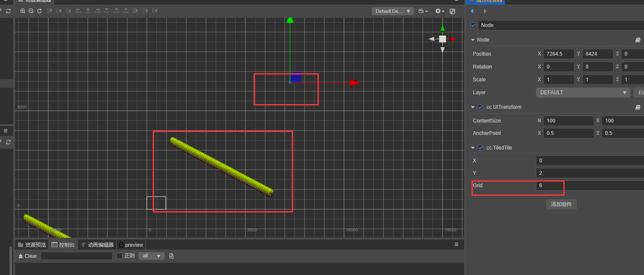
Task: Click Scale X input field
Action: pos(559,80)
